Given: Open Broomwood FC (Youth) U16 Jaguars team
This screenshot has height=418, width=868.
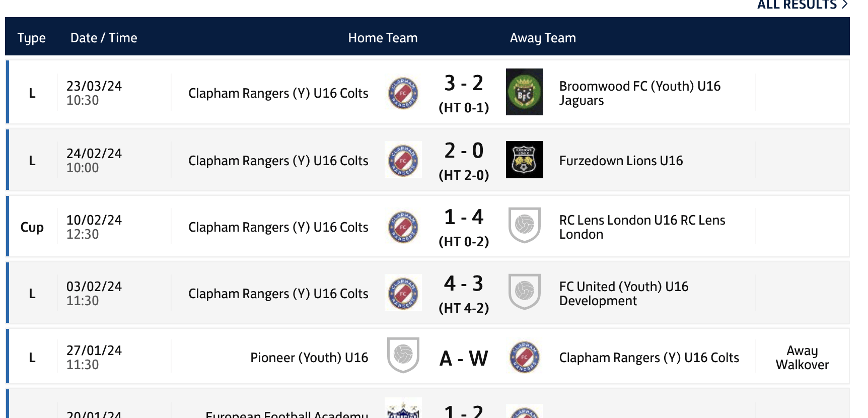Looking at the screenshot, I should (x=639, y=93).
